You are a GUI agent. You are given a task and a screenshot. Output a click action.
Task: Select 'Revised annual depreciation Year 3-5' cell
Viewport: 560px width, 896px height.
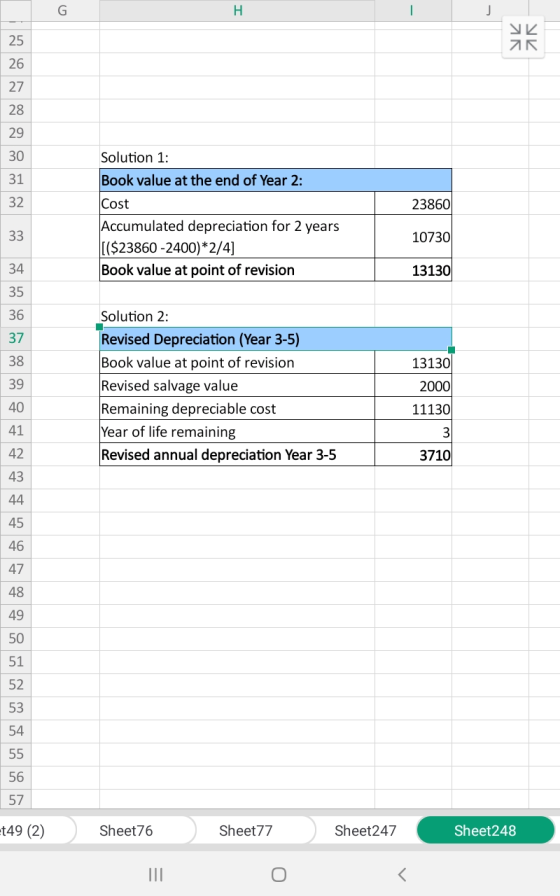(237, 454)
